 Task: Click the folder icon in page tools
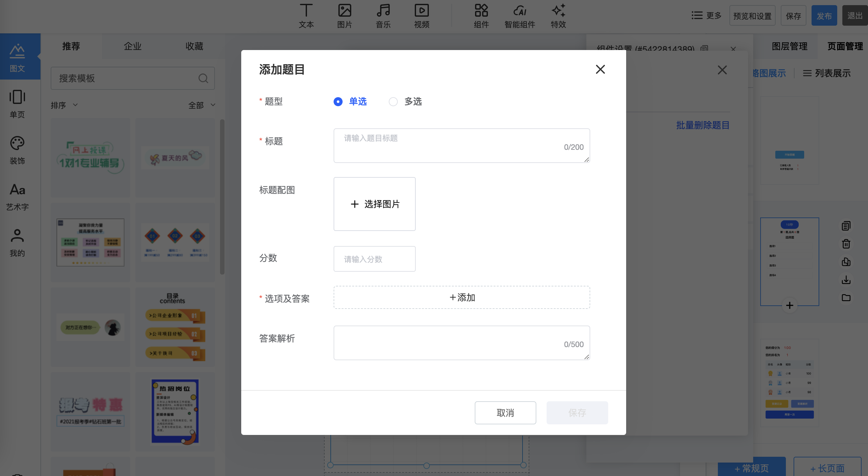click(x=846, y=297)
